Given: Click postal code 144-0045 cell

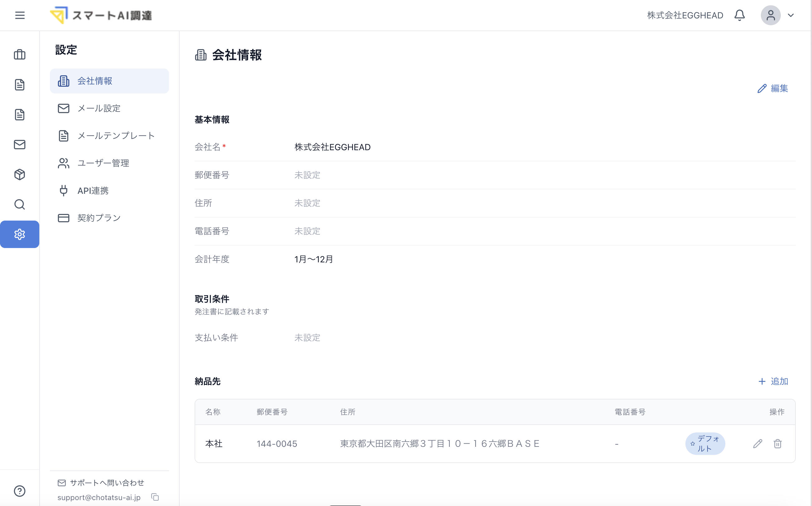Looking at the screenshot, I should (x=277, y=444).
